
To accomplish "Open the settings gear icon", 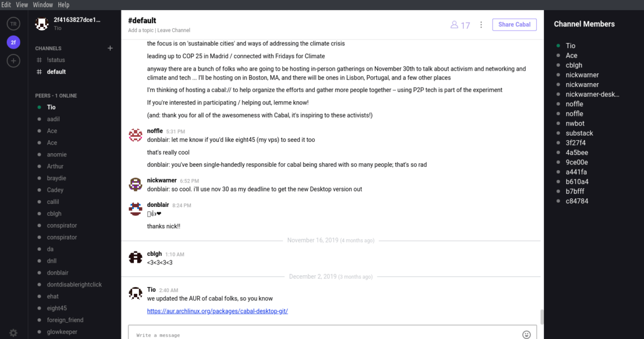I will (14, 333).
